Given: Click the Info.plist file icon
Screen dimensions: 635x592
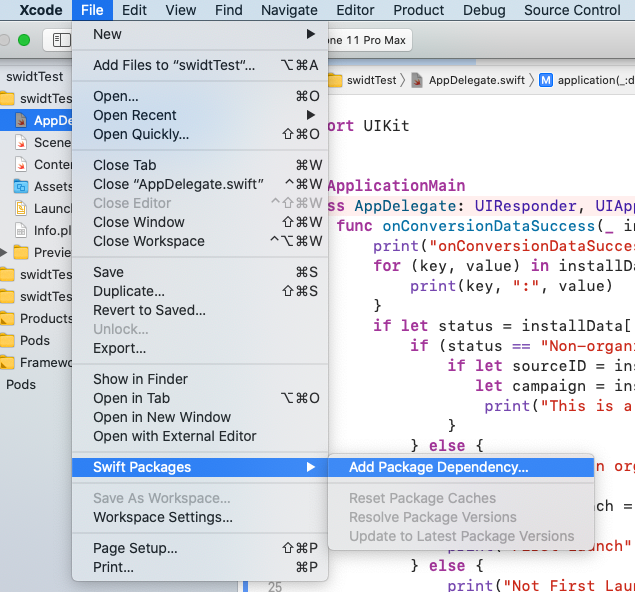Looking at the screenshot, I should click(21, 230).
